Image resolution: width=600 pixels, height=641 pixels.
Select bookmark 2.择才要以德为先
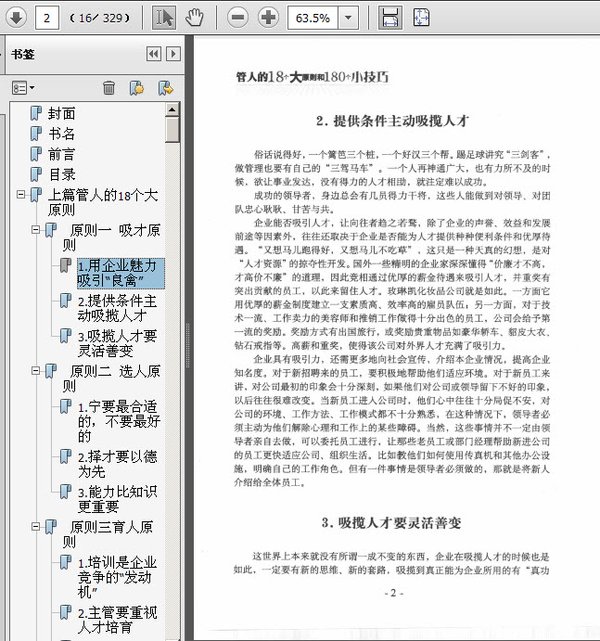[117, 464]
